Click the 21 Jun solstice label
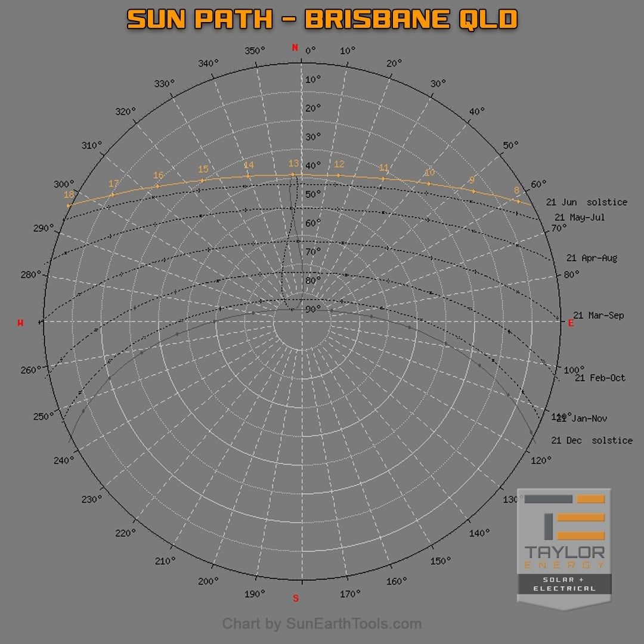This screenshot has height=644, width=644. (x=586, y=202)
